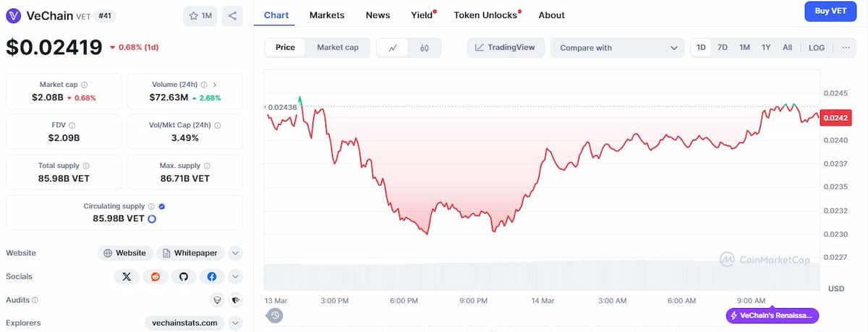This screenshot has height=332, width=868.
Task: Select the 7D time range
Action: click(723, 48)
